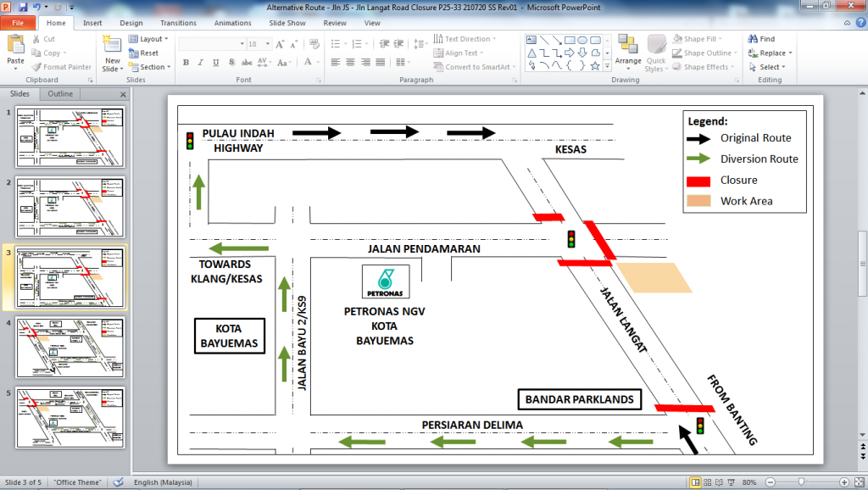The height and width of the screenshot is (490, 868).
Task: Open the Insert ribbon tab
Action: pos(92,23)
